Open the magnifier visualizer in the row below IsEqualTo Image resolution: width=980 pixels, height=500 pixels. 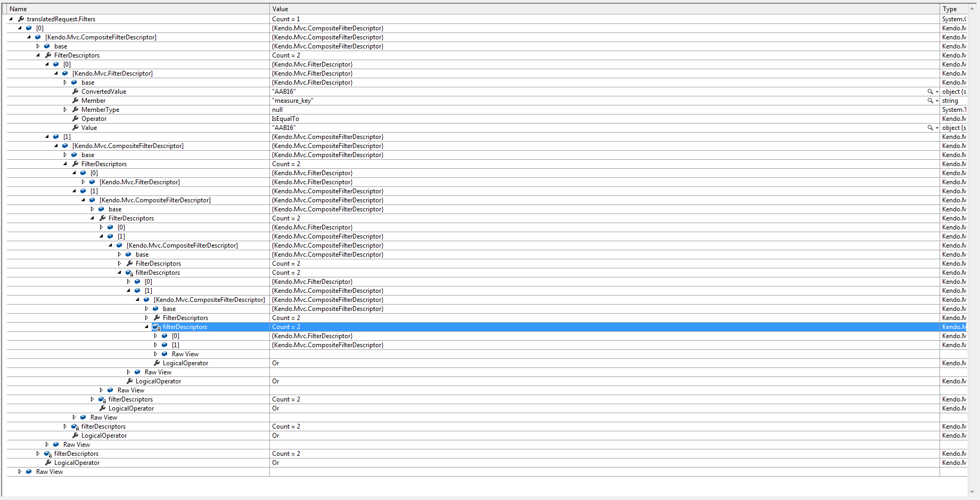tap(930, 128)
